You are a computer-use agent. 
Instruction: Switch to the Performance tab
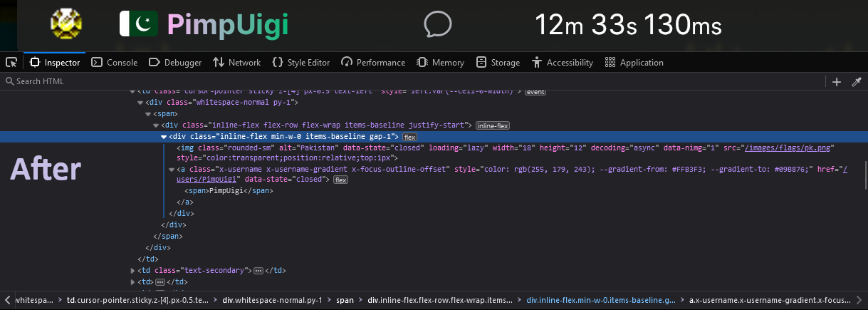(373, 63)
